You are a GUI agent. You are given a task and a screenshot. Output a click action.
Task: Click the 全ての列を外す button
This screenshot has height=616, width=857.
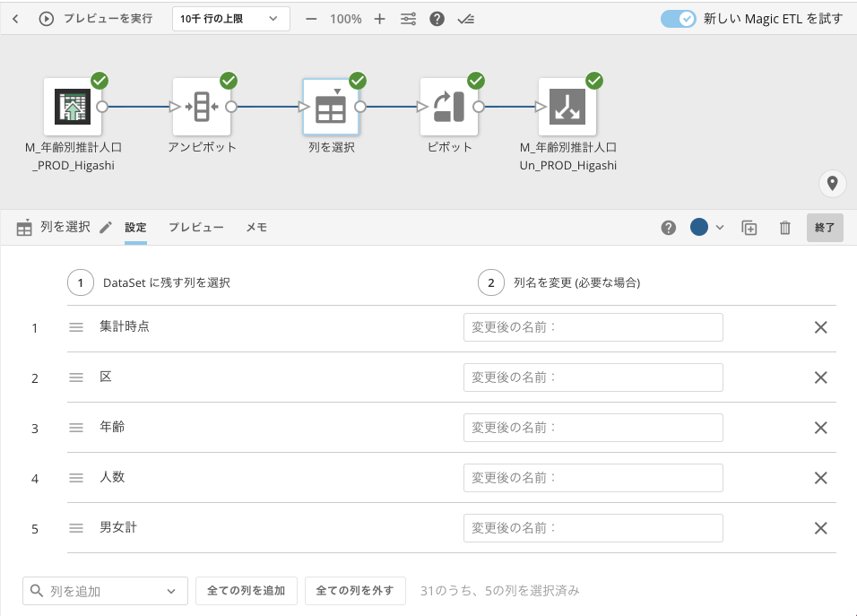click(x=355, y=591)
